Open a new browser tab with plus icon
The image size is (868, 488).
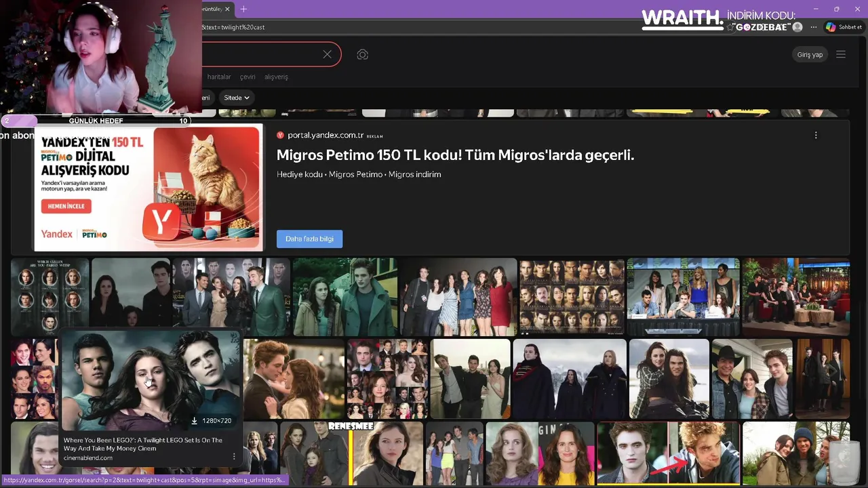coord(243,9)
